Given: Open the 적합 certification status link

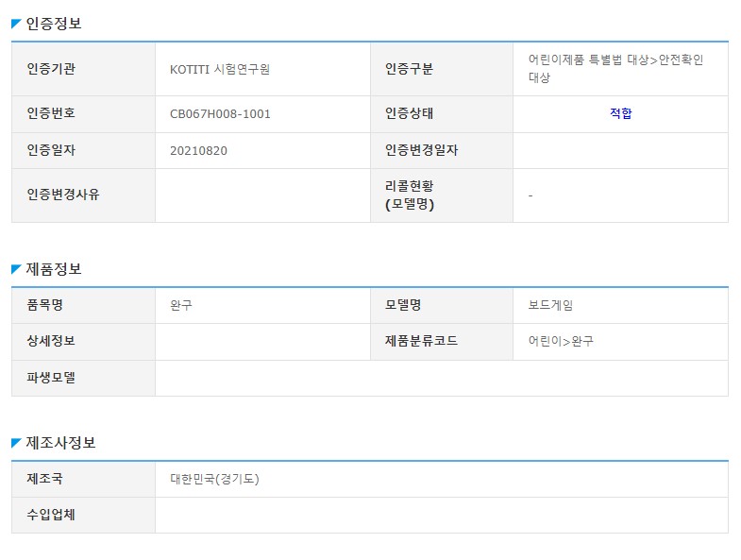Looking at the screenshot, I should 620,113.
